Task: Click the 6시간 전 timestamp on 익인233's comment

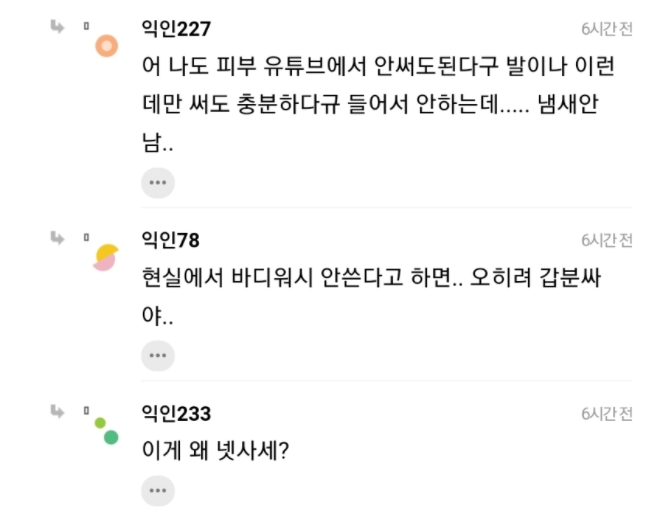Action: (607, 414)
